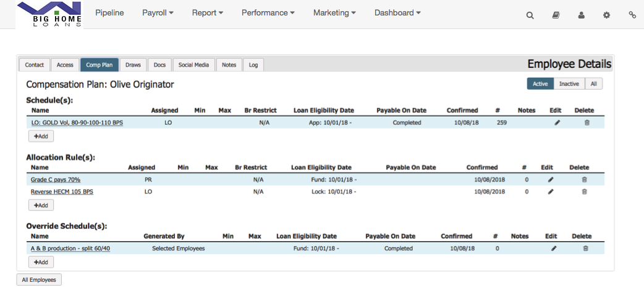Open A & B production - split 60/40 link
This screenshot has height=293, width=644.
pyautogui.click(x=70, y=248)
